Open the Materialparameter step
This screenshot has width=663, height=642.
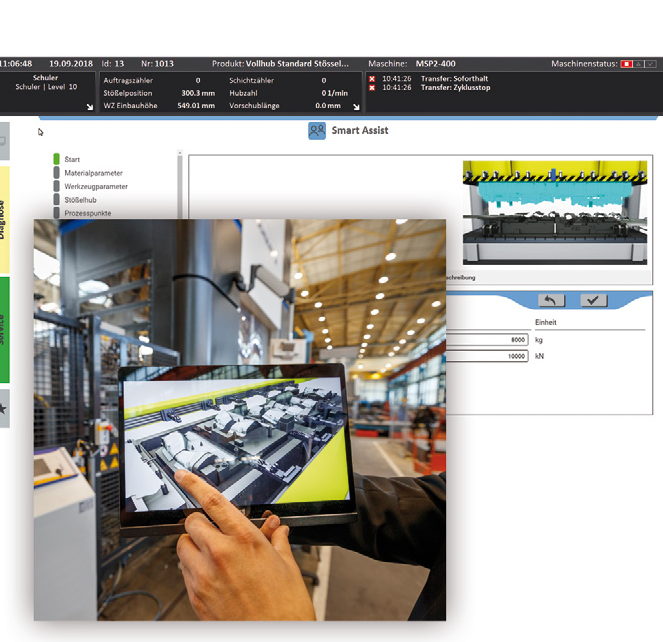click(x=93, y=173)
